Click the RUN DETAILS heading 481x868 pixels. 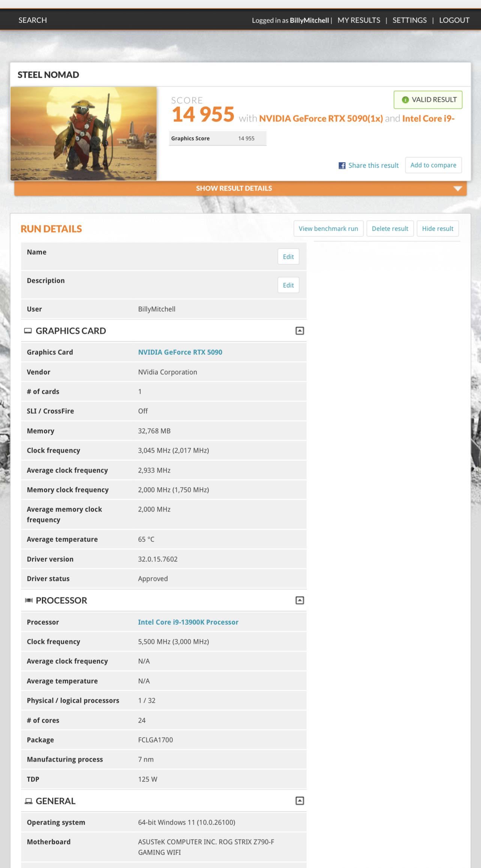coord(51,229)
